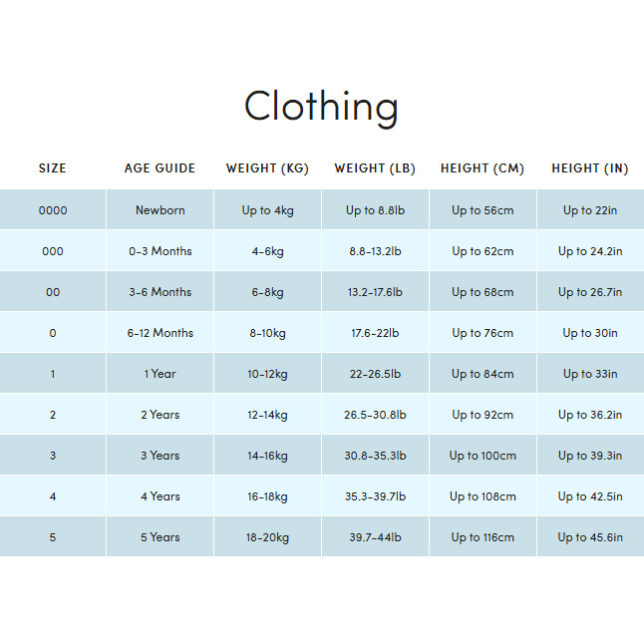
Task: Select the AGE GUIDE column header
Action: pos(160,168)
